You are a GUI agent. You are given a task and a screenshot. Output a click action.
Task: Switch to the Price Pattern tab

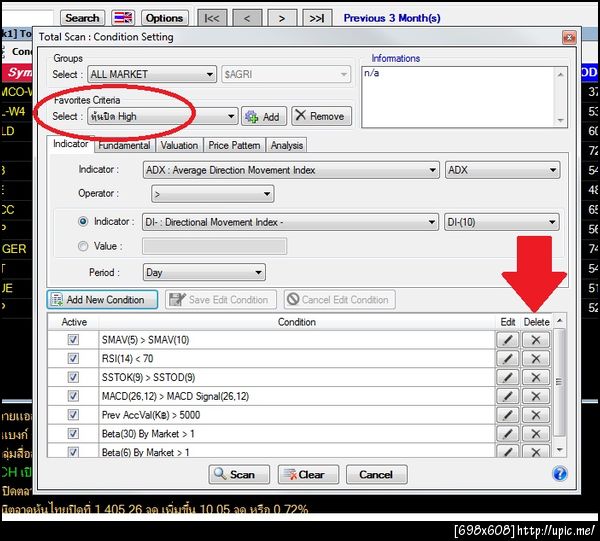[x=234, y=145]
